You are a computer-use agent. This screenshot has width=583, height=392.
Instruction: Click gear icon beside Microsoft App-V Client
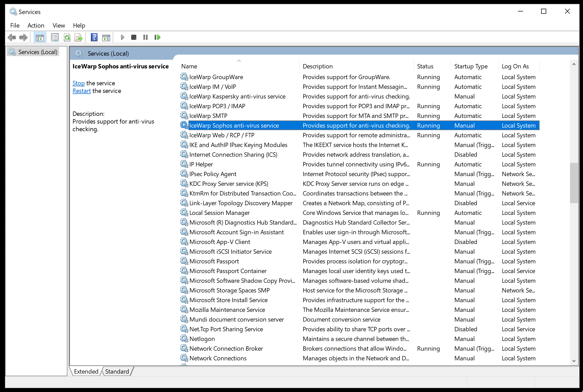click(x=184, y=241)
